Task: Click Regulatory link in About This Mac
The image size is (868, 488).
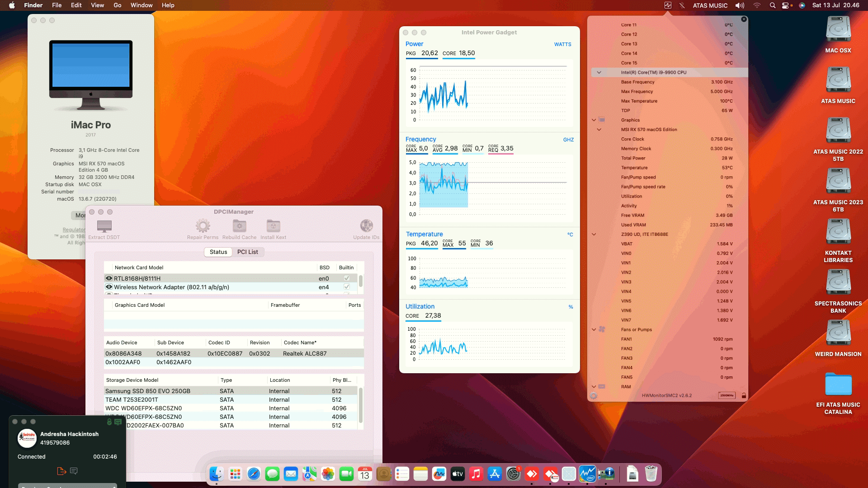Action: [74, 230]
